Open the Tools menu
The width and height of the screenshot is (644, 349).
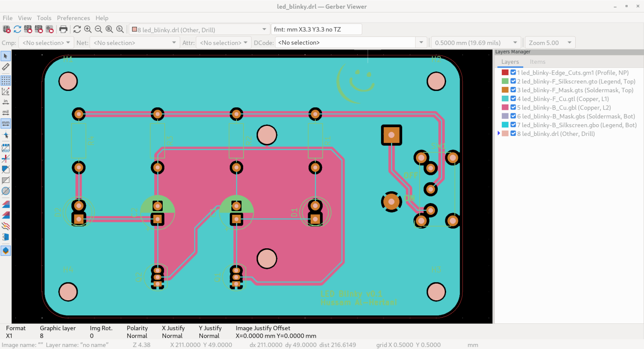coord(44,18)
